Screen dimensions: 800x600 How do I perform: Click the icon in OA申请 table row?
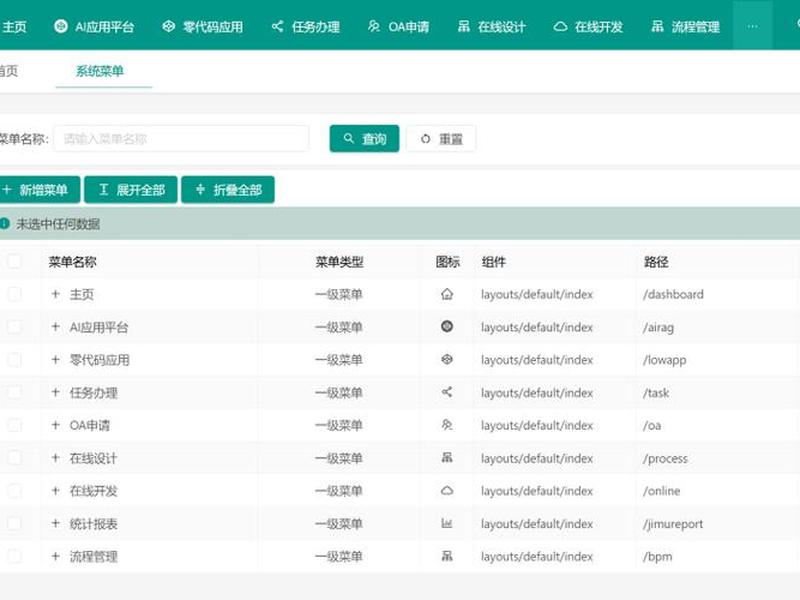coord(447,425)
